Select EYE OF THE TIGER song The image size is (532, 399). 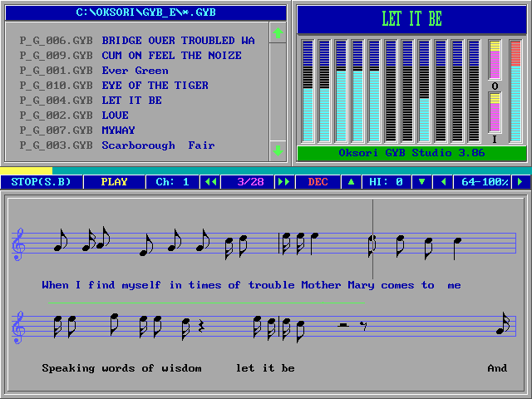tap(155, 85)
